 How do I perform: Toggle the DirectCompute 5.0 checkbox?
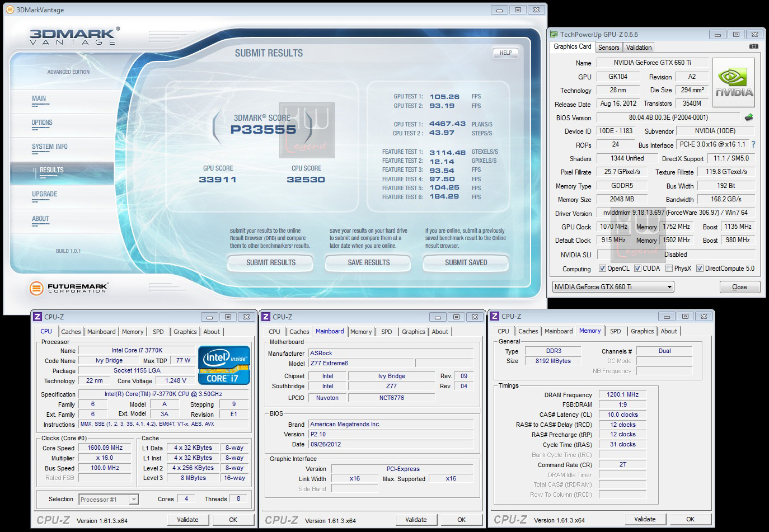[700, 269]
